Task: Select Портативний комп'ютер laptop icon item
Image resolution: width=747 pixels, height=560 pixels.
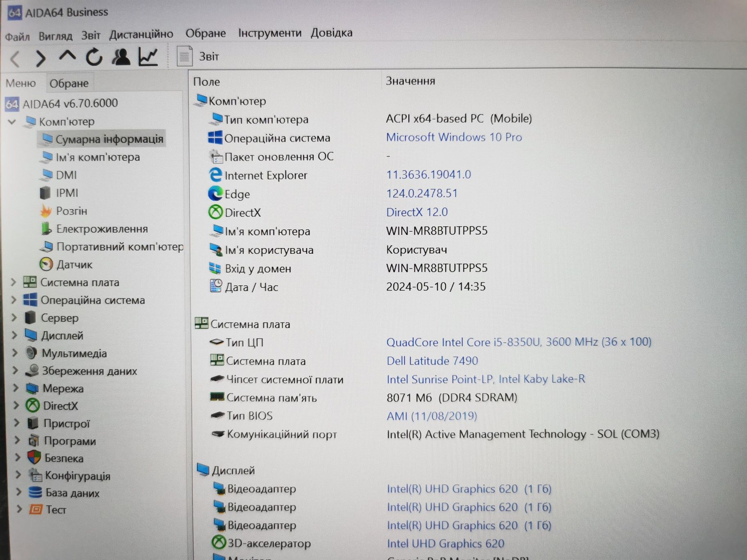Action: [112, 246]
